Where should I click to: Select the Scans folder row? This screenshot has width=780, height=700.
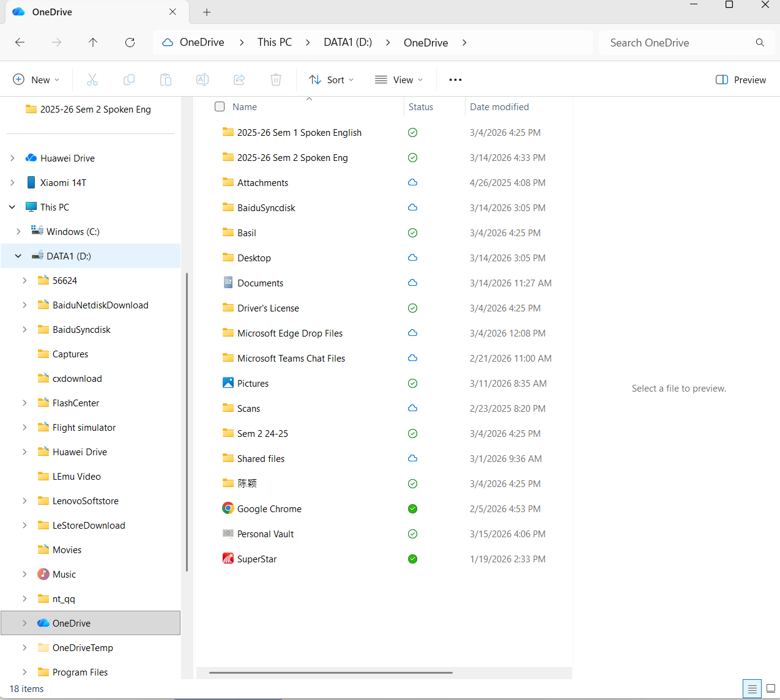[x=384, y=408]
